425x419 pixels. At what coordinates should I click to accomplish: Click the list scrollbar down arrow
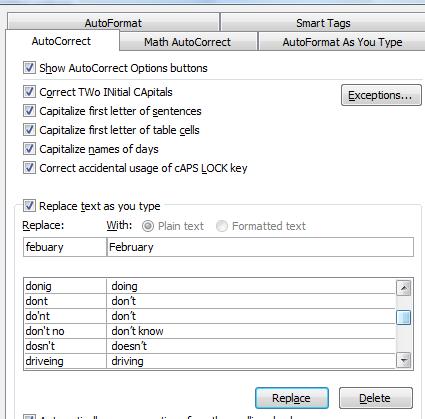pos(404,360)
